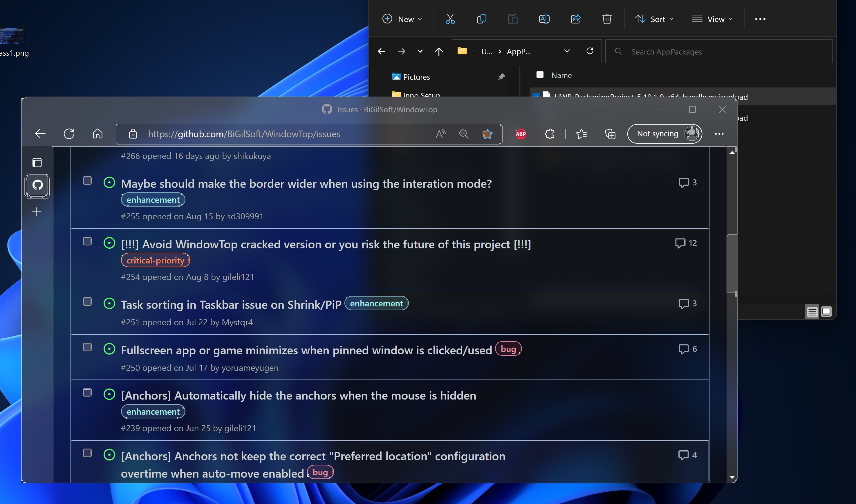Open Edge Settings and more menu
The width and height of the screenshot is (856, 504).
(x=719, y=134)
